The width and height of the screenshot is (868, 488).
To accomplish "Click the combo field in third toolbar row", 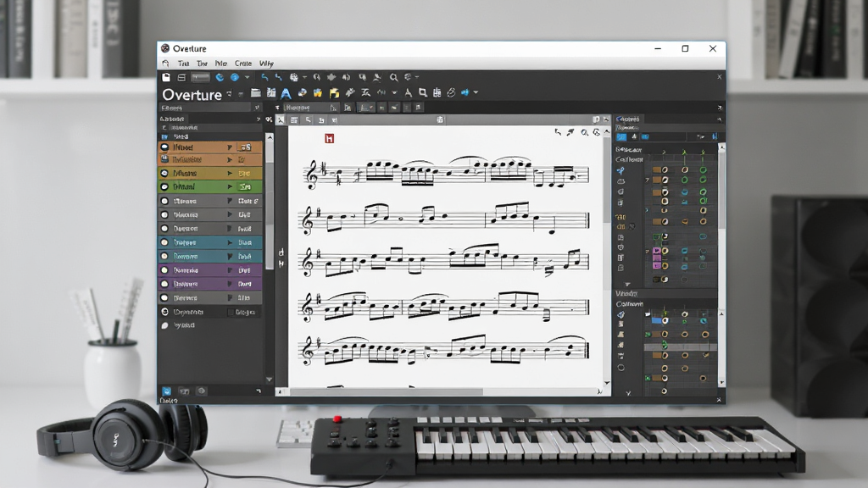I will 310,108.
